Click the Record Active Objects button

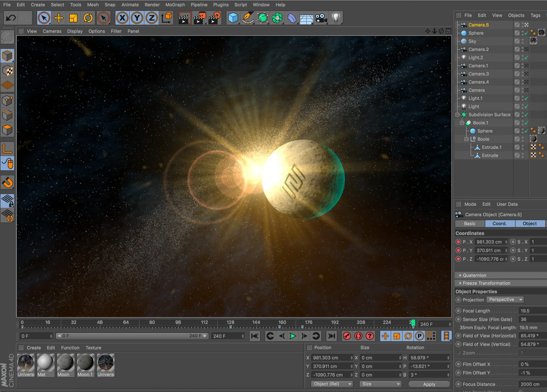pos(347,336)
